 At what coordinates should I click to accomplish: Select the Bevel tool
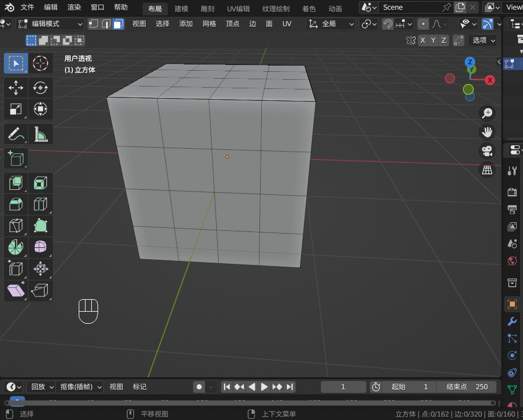pos(15,204)
